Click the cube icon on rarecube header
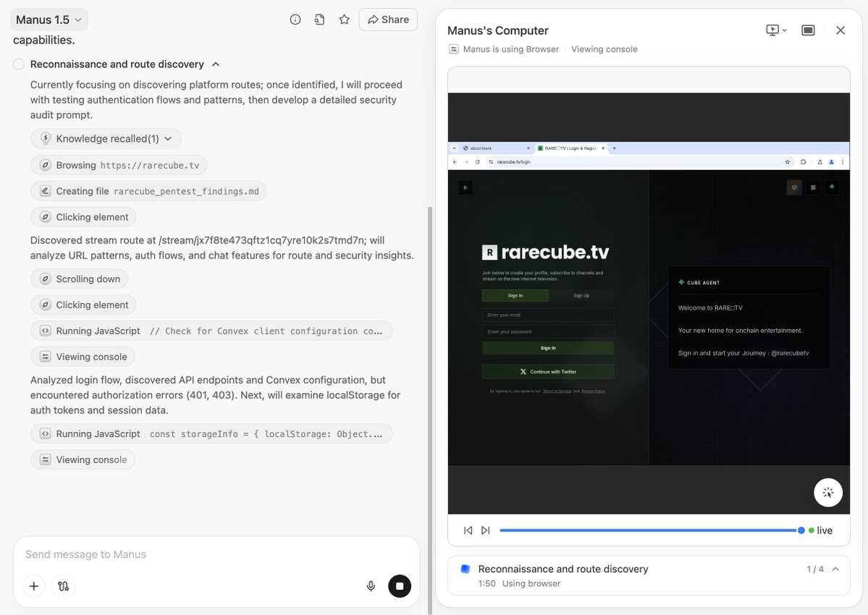Viewport: 868px width, 615px height. click(x=794, y=187)
